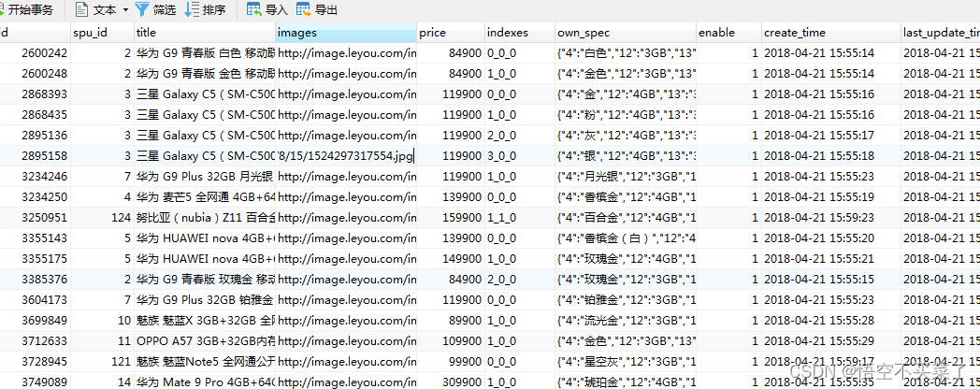
Task: Click create_time cell 2018-04-21 15:55:18
Action: [831, 156]
